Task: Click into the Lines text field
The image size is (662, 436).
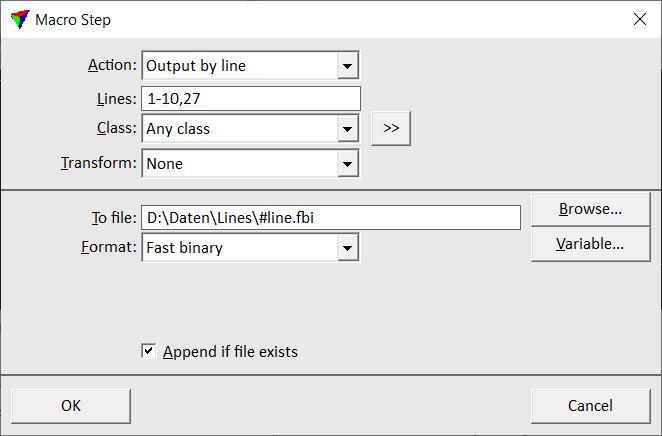Action: [250, 98]
